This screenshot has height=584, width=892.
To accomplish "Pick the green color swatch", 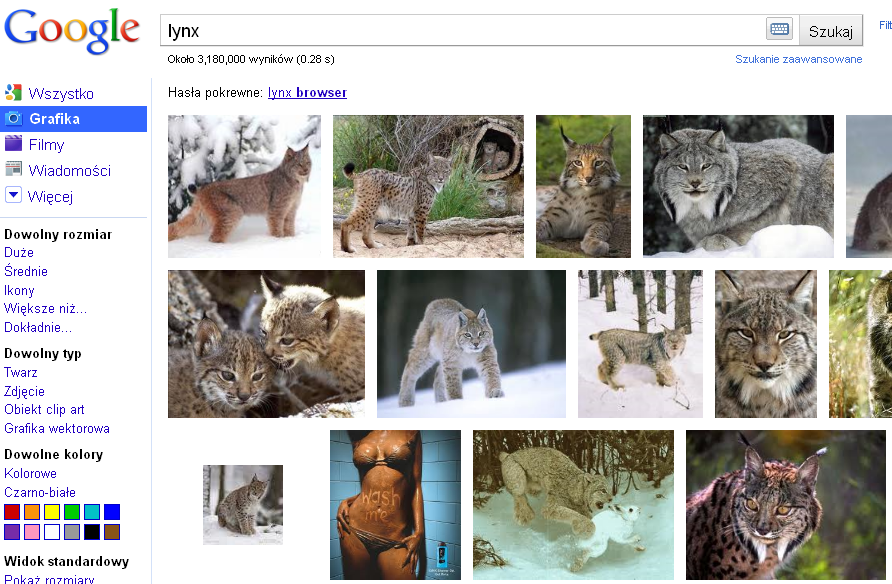I will pos(72,512).
